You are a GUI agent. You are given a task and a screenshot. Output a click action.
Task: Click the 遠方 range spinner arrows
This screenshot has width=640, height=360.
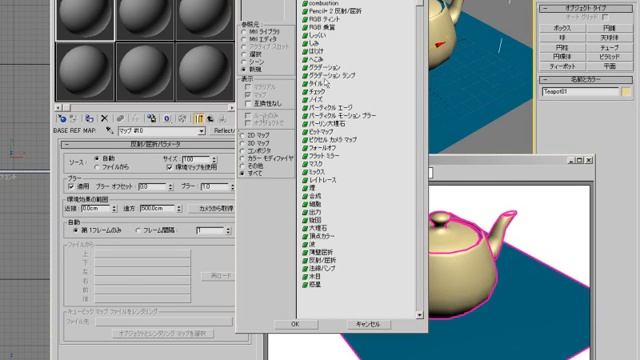(x=179, y=209)
